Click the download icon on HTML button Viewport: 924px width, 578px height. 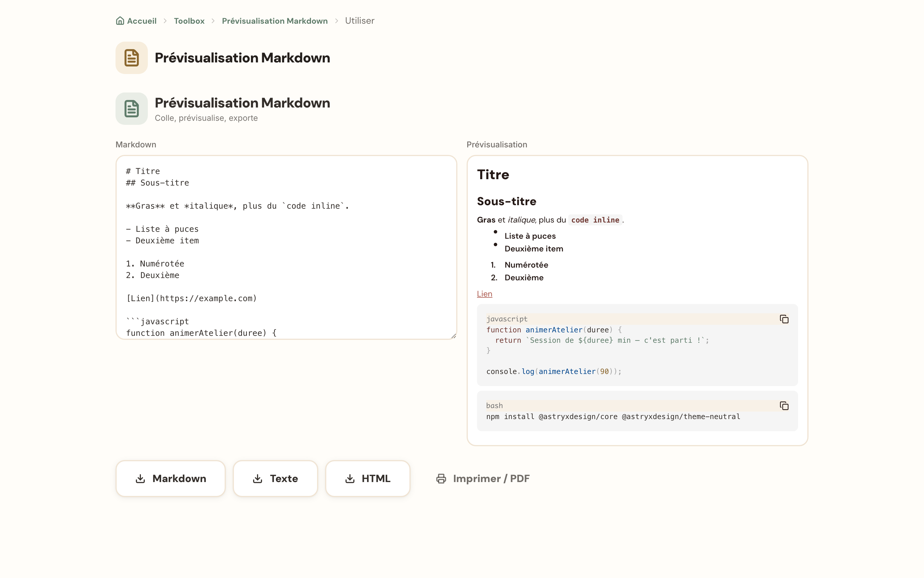(x=350, y=479)
